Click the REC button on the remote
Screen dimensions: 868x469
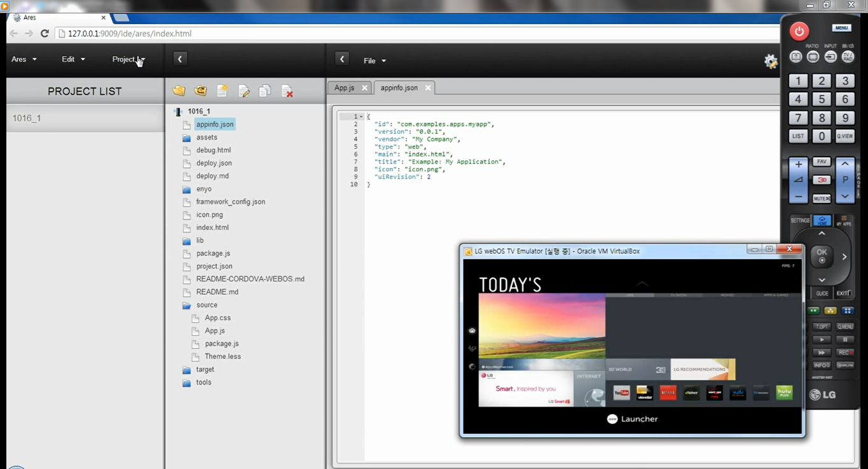[845, 353]
